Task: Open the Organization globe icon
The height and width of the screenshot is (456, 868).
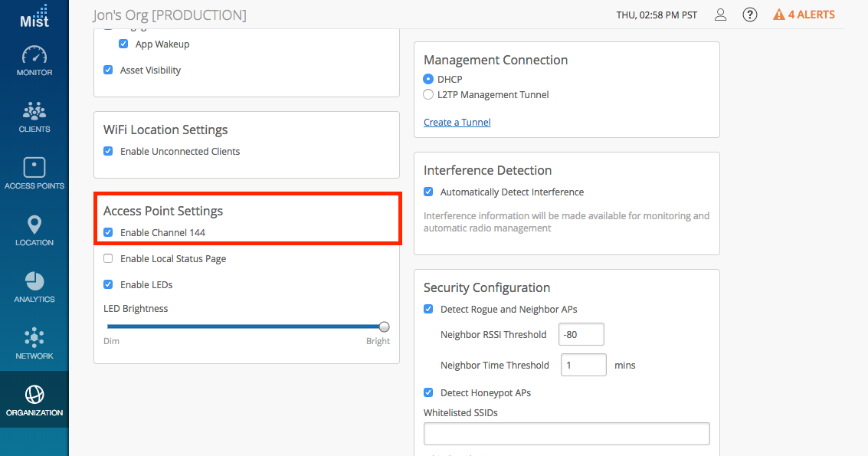Action: pyautogui.click(x=34, y=394)
